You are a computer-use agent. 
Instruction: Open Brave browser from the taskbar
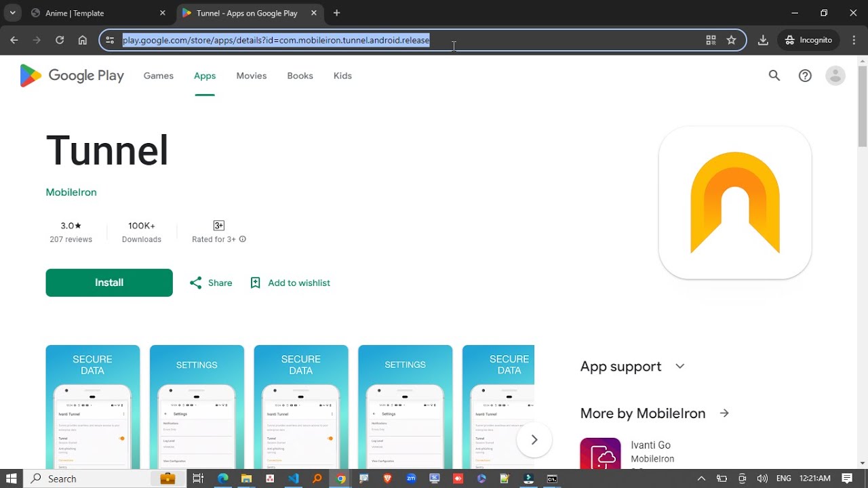388,479
